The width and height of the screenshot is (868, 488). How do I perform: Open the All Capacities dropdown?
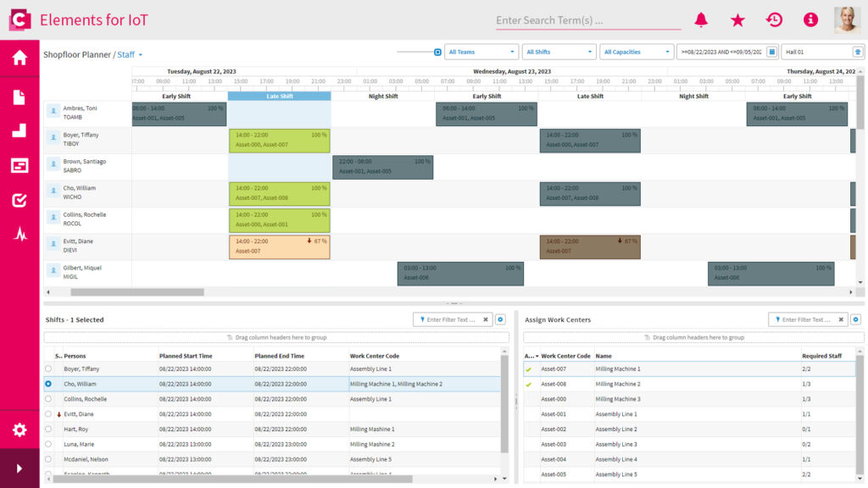pos(637,51)
